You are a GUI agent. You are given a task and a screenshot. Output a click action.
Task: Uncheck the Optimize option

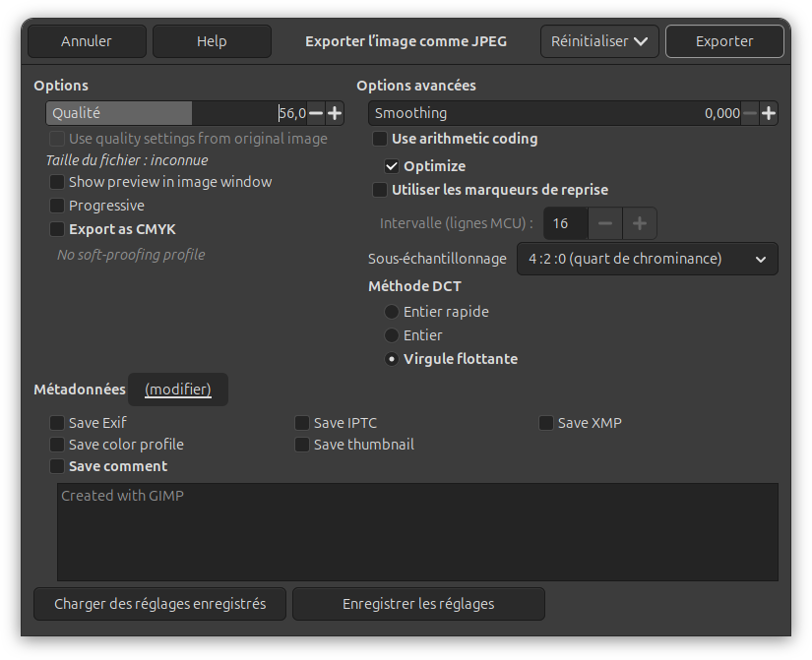pos(392,166)
